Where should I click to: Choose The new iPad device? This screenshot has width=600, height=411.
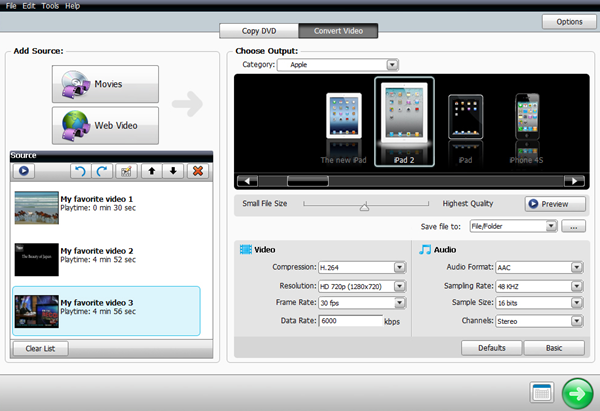coord(344,129)
